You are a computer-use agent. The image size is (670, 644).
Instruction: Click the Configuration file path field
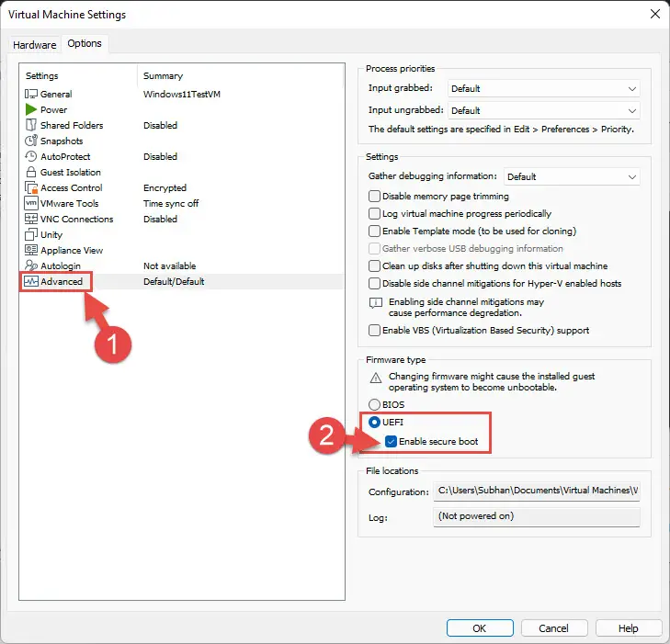(537, 491)
